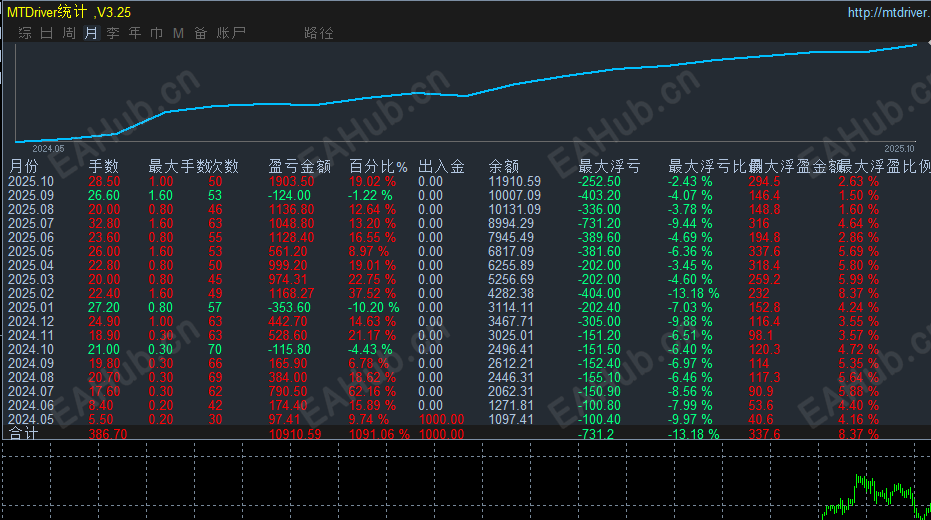
Task: Open the 备 notes tab
Action: (x=201, y=33)
